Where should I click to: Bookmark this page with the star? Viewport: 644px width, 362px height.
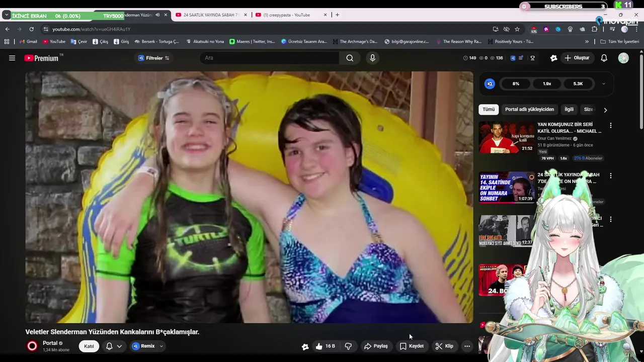click(x=517, y=29)
